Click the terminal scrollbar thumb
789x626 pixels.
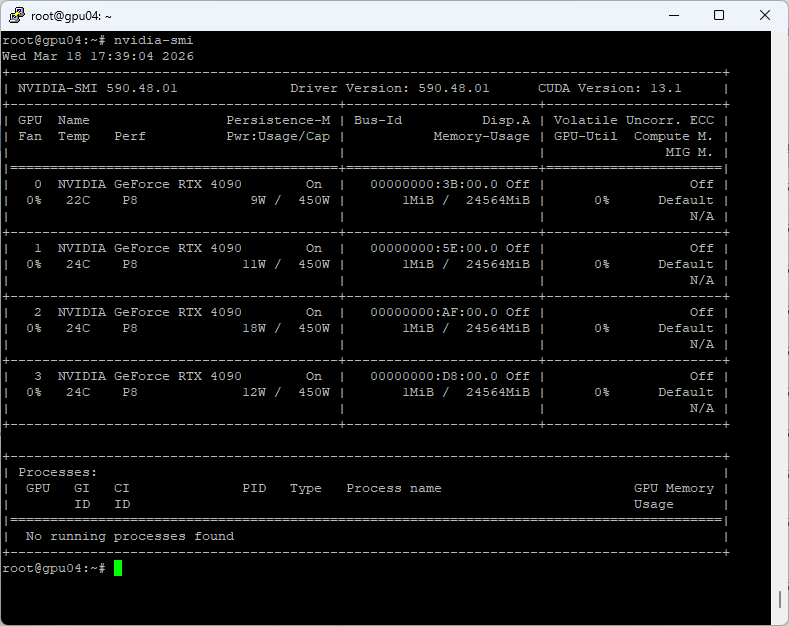(780, 598)
